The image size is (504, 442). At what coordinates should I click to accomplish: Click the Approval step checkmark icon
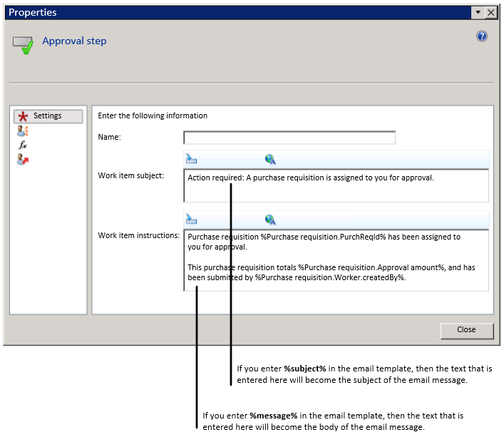click(x=23, y=45)
